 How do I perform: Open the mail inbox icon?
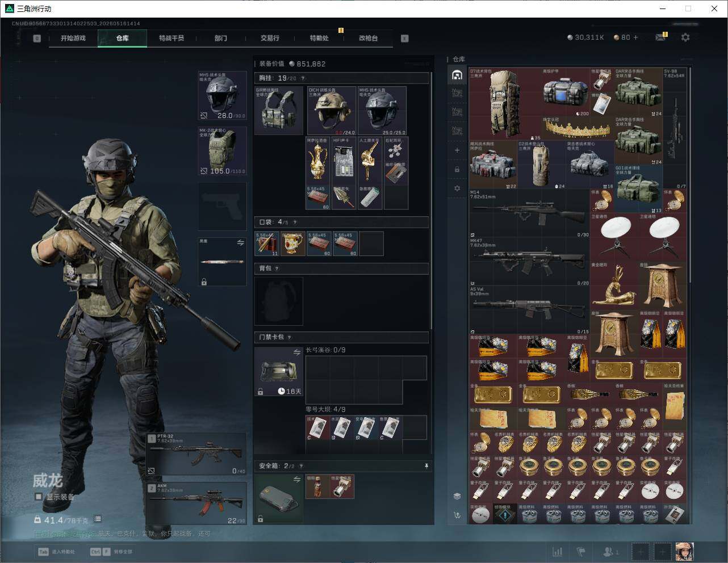[x=660, y=37]
